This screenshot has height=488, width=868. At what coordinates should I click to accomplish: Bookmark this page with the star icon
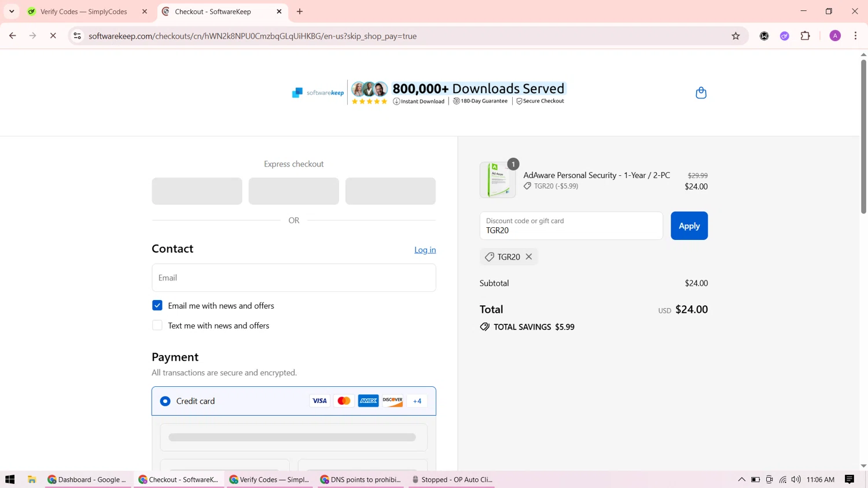point(735,36)
